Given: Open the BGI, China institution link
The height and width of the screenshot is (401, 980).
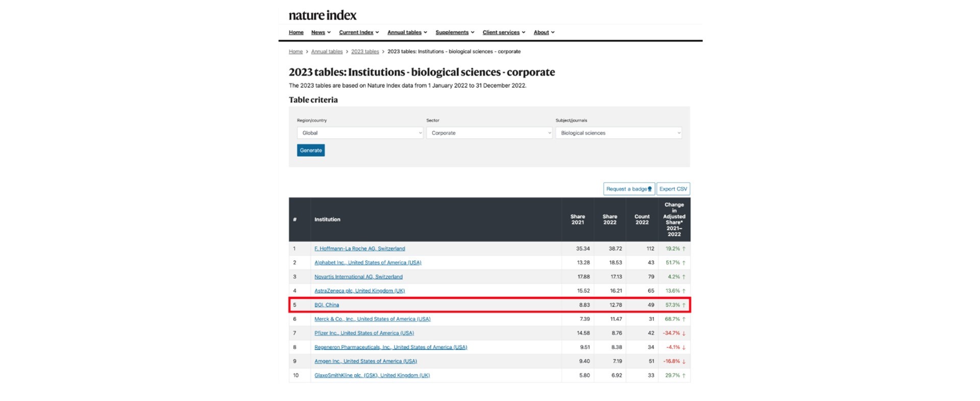Looking at the screenshot, I should click(x=327, y=305).
